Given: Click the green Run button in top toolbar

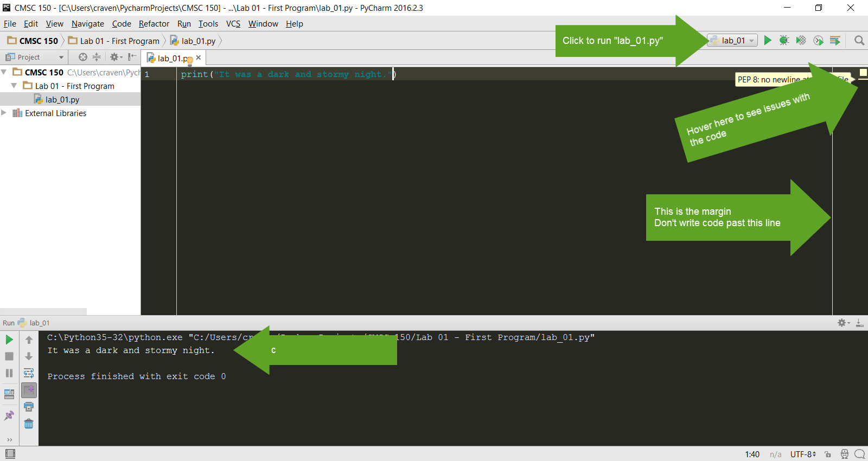Looking at the screenshot, I should [x=768, y=40].
